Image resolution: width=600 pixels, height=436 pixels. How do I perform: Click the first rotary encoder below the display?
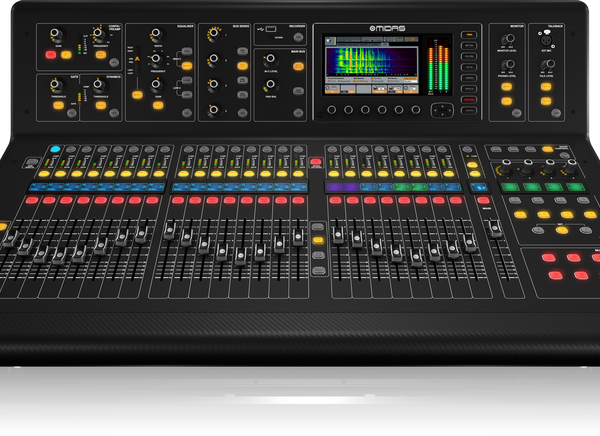pyautogui.click(x=331, y=110)
